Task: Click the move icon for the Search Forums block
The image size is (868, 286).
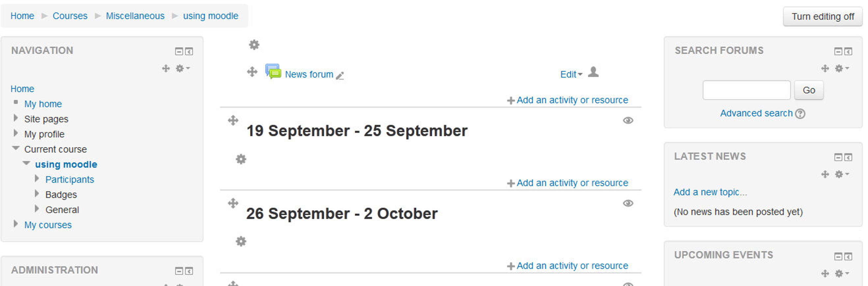Action: [x=825, y=68]
